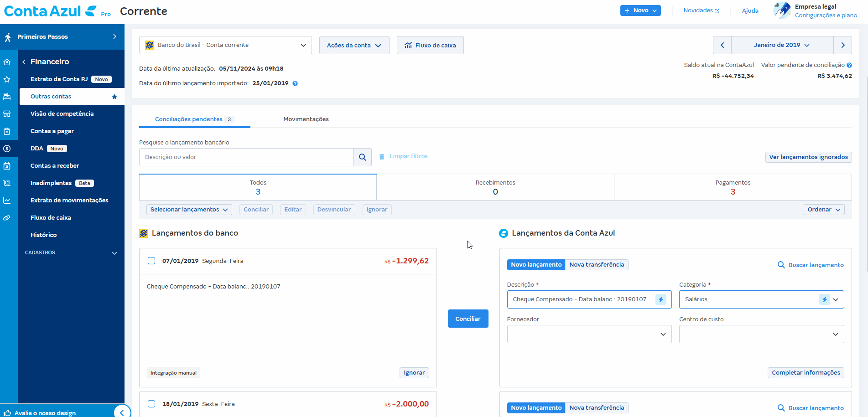This screenshot has width=868, height=417.
Task: Go to next month with right arrow
Action: click(x=842, y=45)
